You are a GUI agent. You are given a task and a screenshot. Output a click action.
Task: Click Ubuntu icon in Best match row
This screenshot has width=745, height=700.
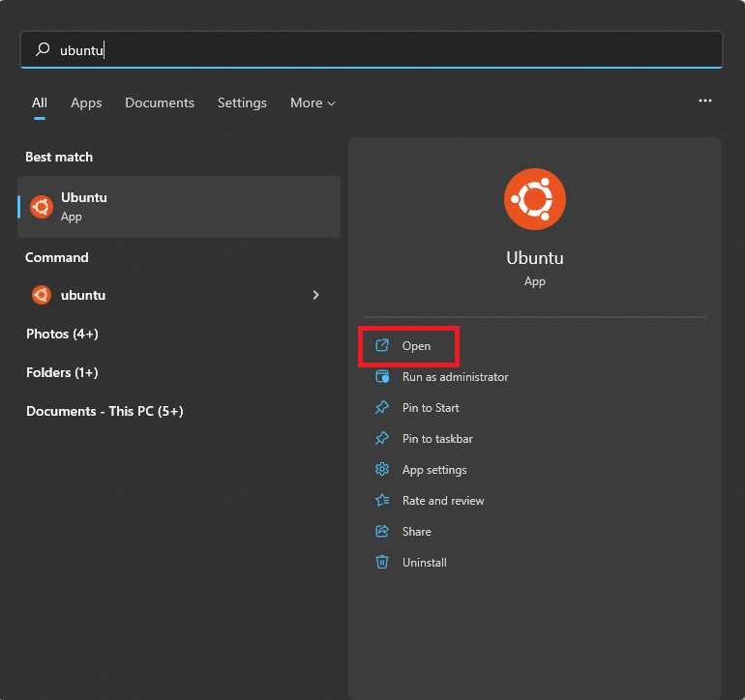pos(42,207)
